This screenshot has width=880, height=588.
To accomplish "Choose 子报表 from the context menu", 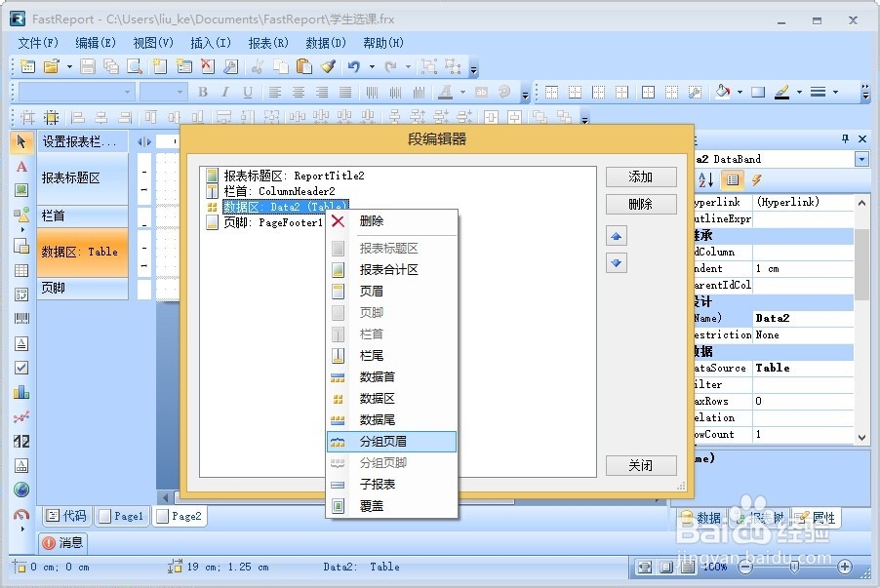I will (391, 485).
